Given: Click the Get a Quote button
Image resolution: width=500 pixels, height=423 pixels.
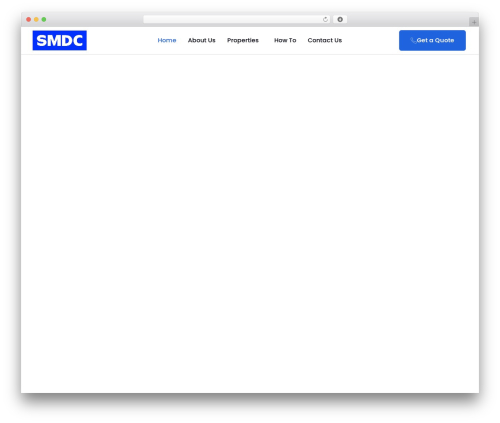Looking at the screenshot, I should coord(432,40).
